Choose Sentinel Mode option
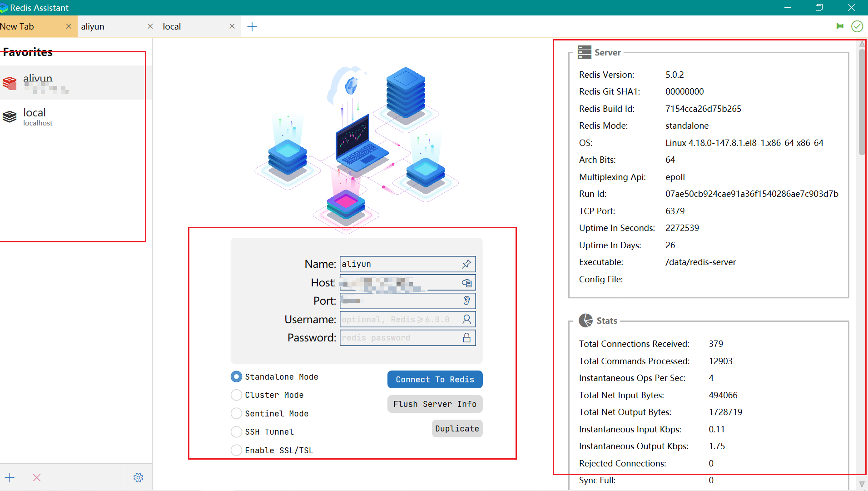Viewport: 868px width, 491px height. tap(236, 414)
